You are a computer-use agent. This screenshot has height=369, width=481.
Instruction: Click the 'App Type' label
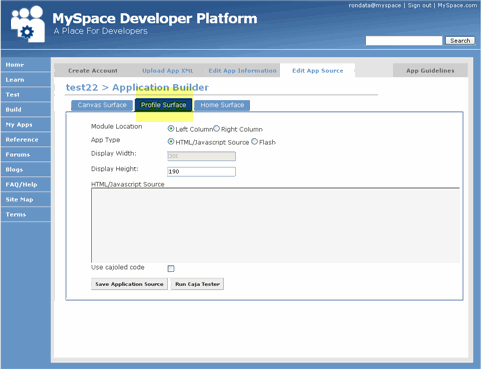click(x=105, y=140)
